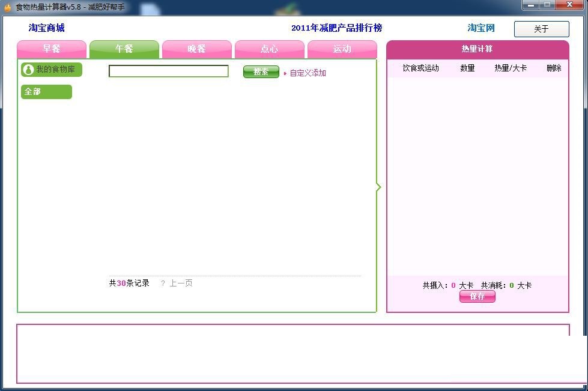Focus the food search input field
Viewport: 588px width, 391px height.
(x=168, y=71)
